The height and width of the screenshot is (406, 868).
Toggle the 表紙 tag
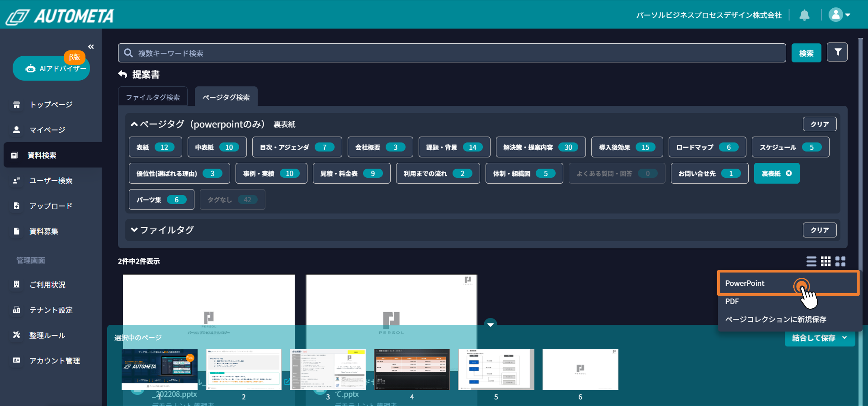point(155,147)
